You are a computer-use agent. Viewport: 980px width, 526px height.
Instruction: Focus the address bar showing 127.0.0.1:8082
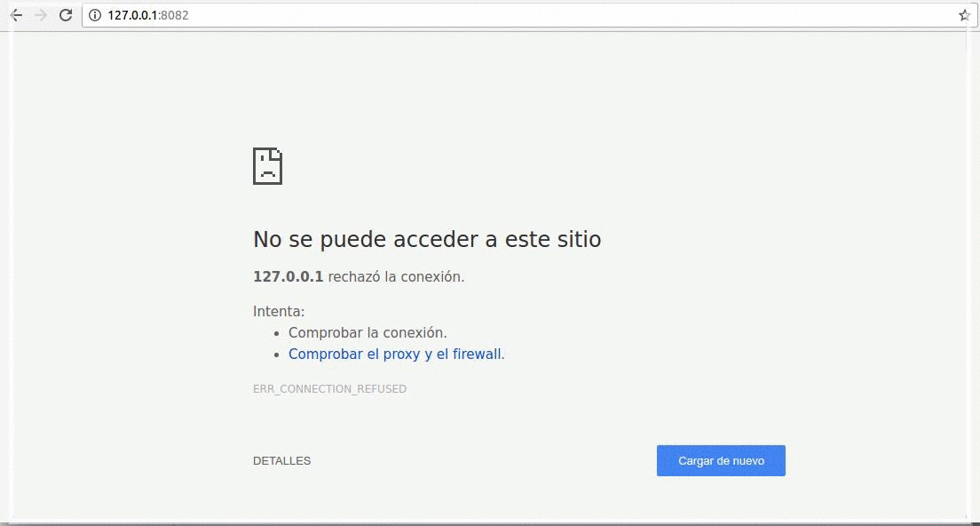529,15
